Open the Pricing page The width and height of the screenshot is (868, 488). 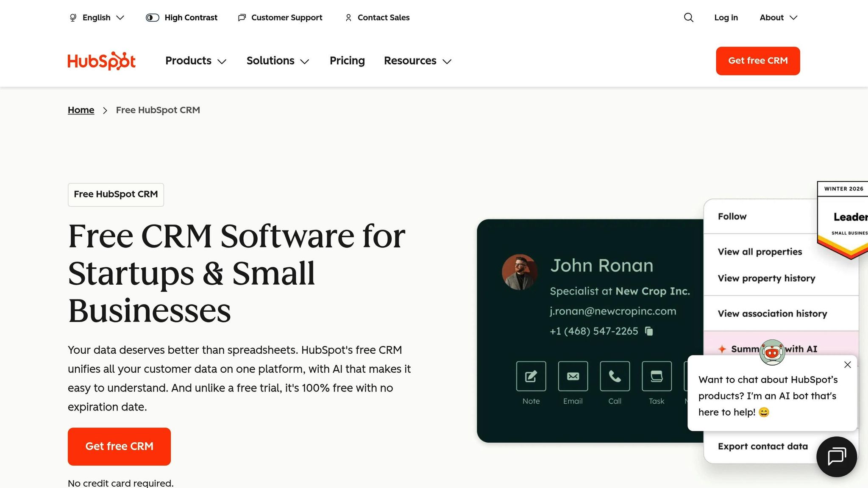pyautogui.click(x=347, y=61)
